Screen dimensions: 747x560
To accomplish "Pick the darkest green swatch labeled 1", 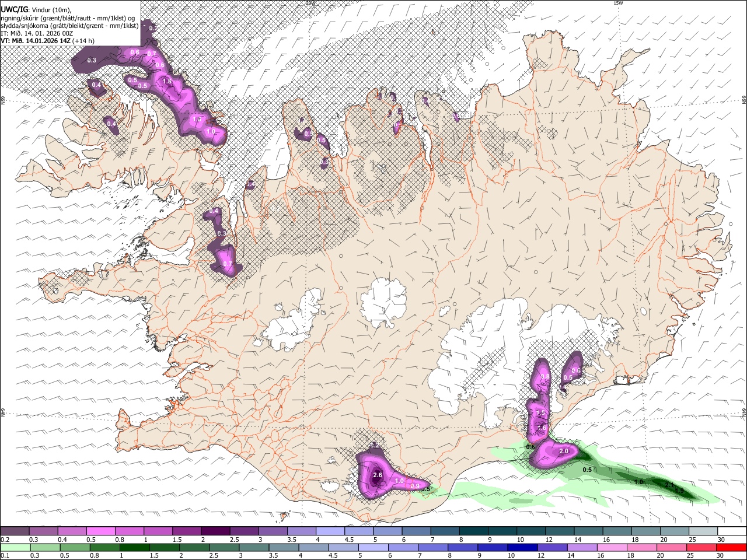I will click(x=134, y=547).
